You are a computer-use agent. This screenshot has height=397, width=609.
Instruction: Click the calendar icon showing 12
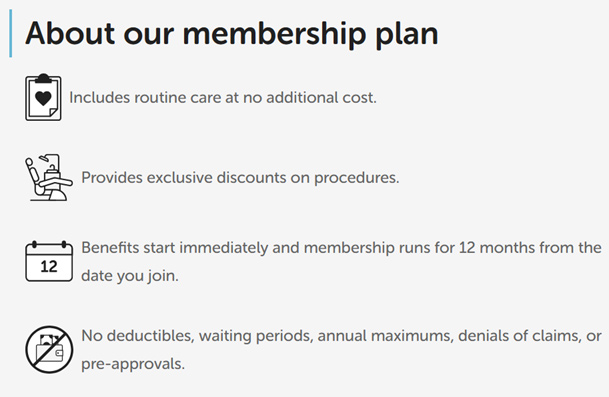[x=49, y=261]
